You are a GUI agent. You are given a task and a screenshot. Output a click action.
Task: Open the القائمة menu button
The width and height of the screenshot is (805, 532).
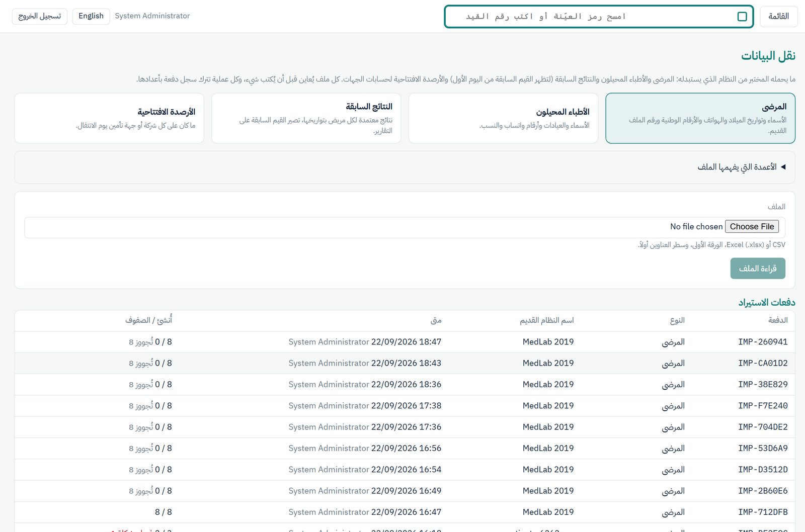pos(778,17)
